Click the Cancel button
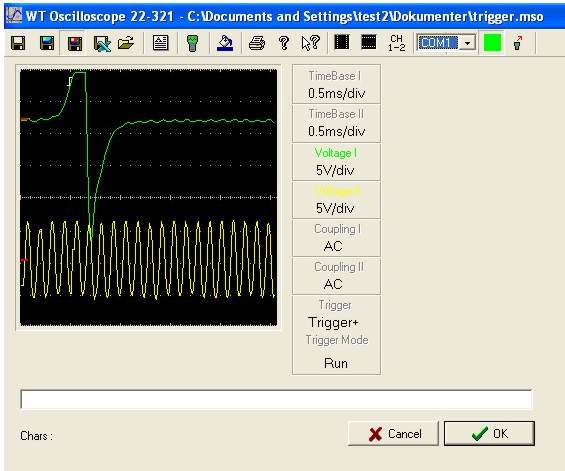Image resolution: width=565 pixels, height=471 pixels. click(393, 433)
